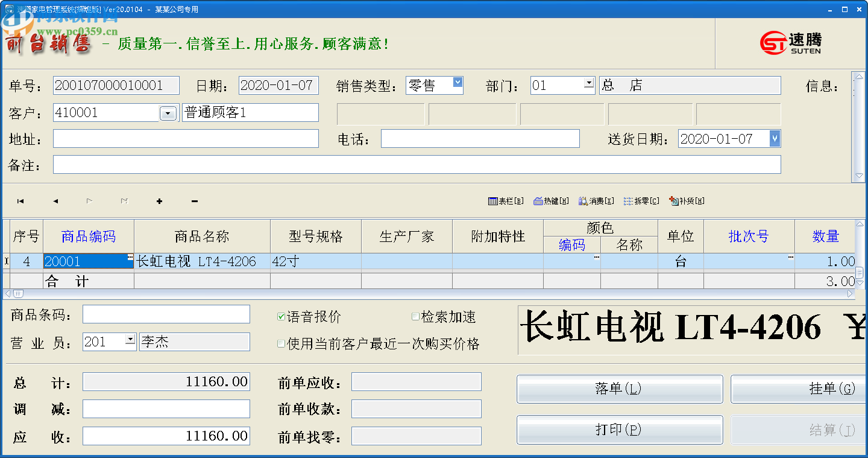
Task: Open the 消费[X] consumption icon
Action: [596, 202]
